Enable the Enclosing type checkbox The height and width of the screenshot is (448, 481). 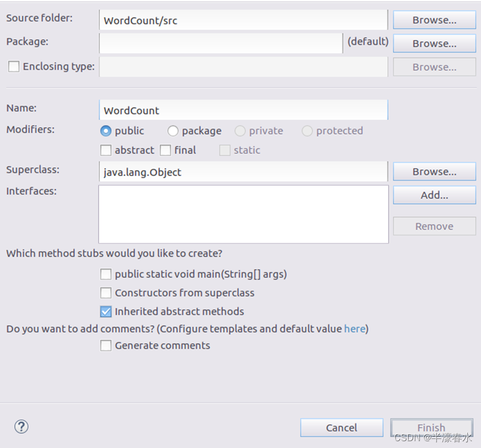pos(14,67)
